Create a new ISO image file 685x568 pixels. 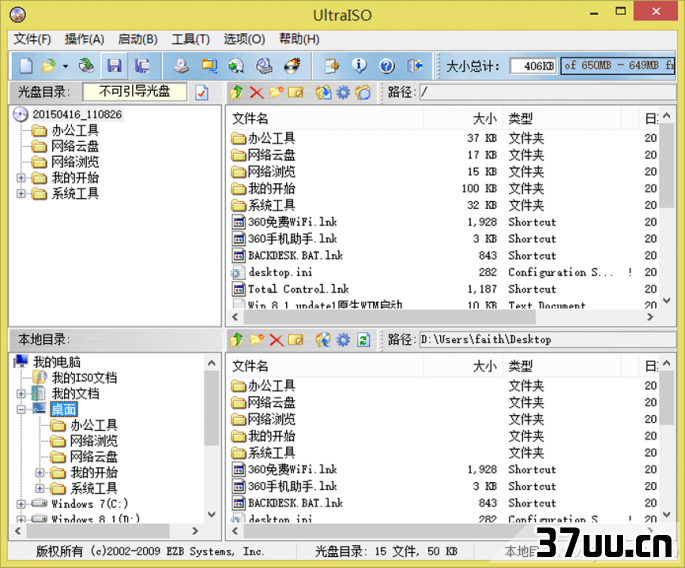click(26, 66)
